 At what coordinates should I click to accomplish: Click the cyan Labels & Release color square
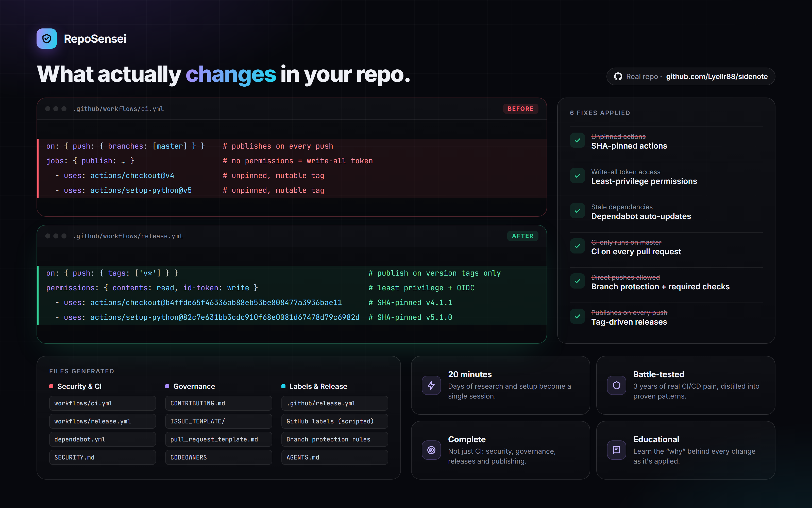click(x=283, y=386)
